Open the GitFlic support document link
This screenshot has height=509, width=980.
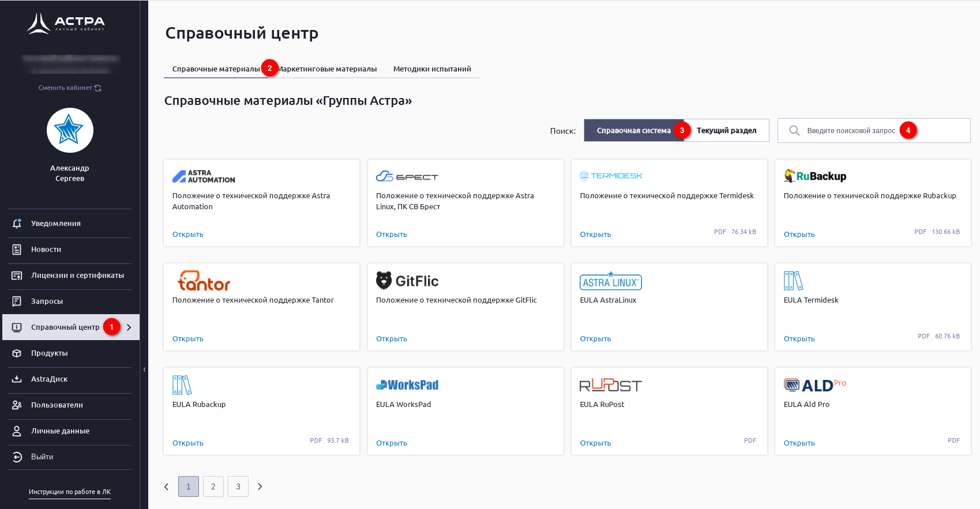[x=391, y=339]
